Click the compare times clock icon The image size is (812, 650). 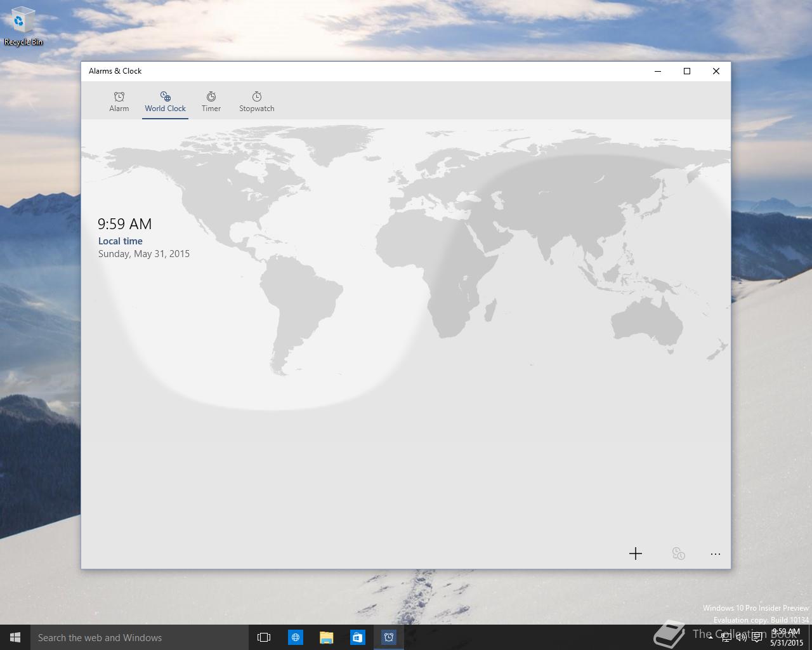click(x=678, y=554)
